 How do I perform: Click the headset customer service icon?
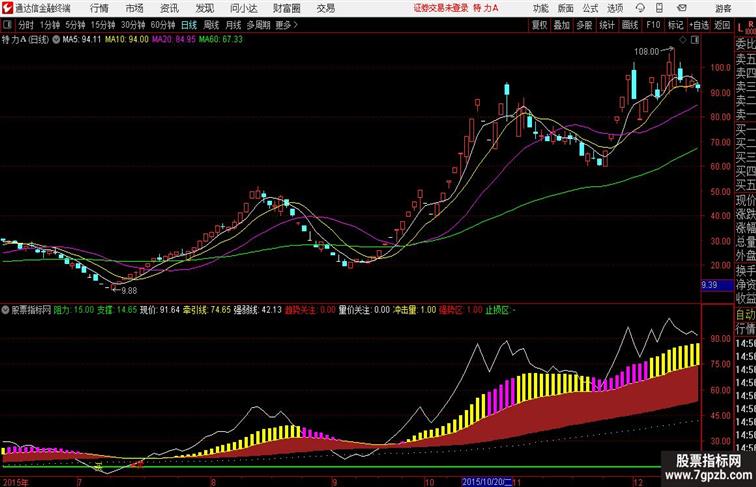pyautogui.click(x=640, y=8)
